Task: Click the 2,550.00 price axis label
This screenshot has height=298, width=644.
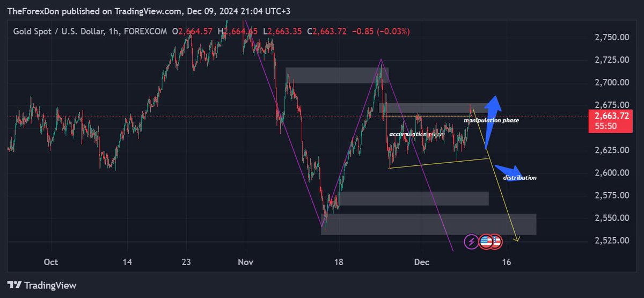Action: tap(612, 217)
